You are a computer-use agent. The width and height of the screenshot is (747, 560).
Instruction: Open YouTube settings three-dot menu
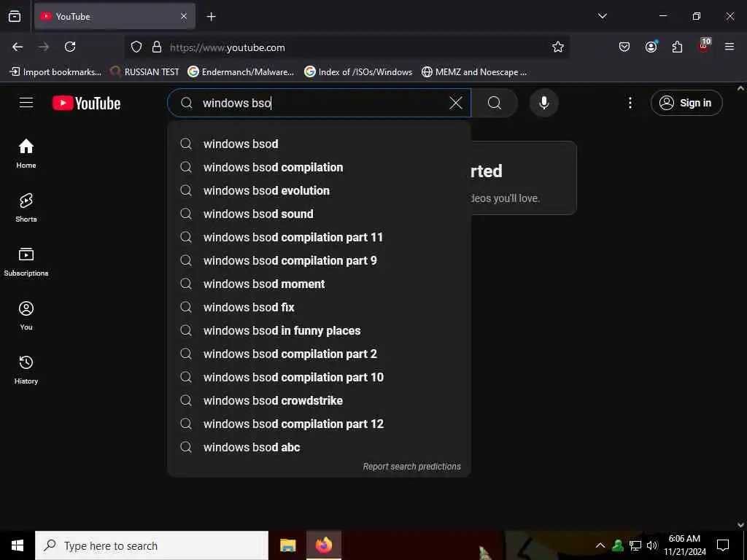(x=630, y=103)
